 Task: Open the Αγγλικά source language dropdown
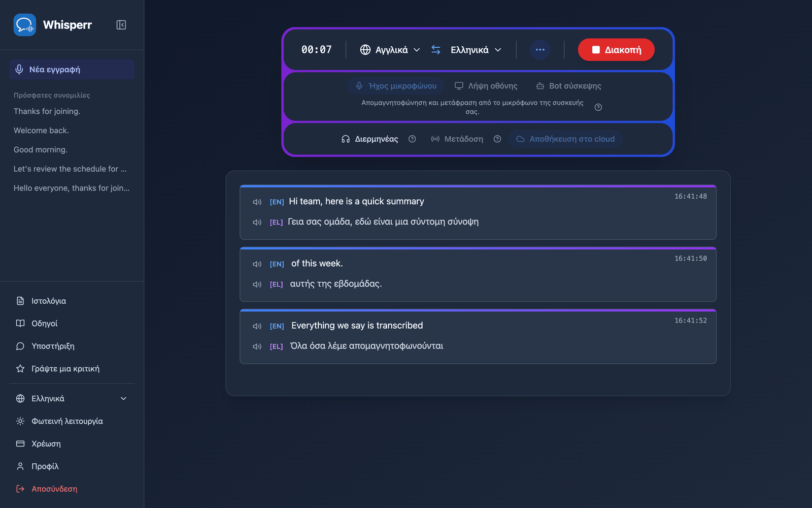click(390, 50)
